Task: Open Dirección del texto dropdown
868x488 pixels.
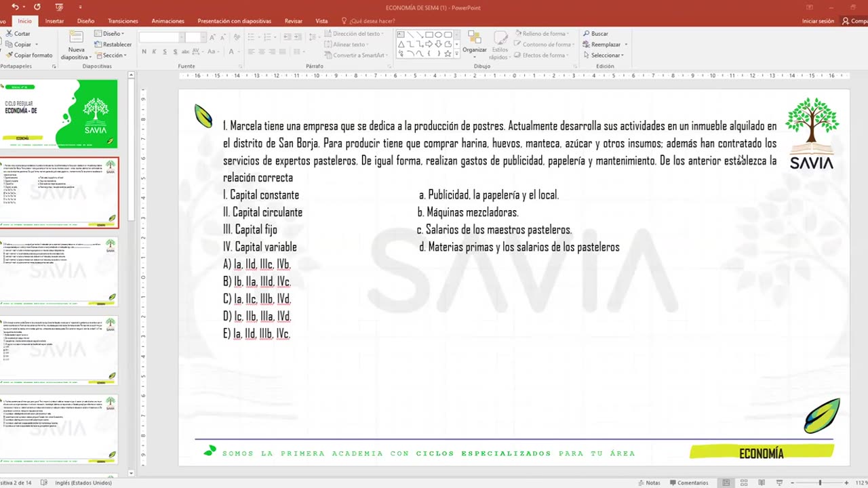Action: [355, 33]
